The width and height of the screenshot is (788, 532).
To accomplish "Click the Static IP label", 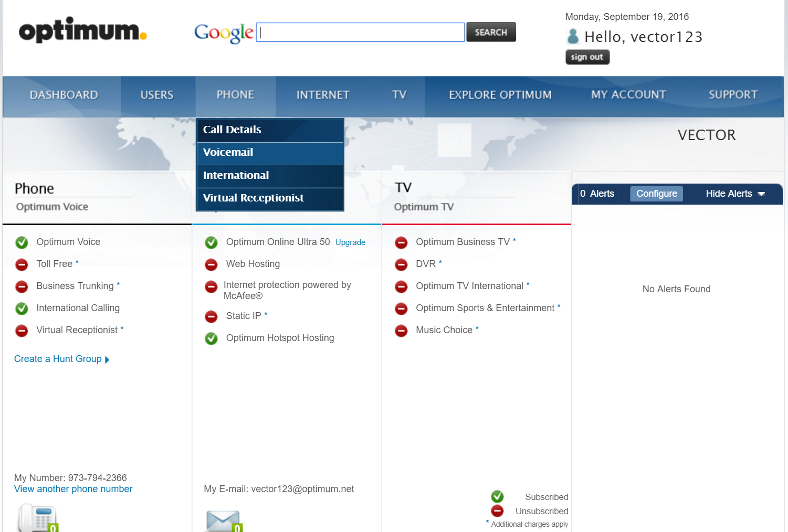I will coord(244,316).
